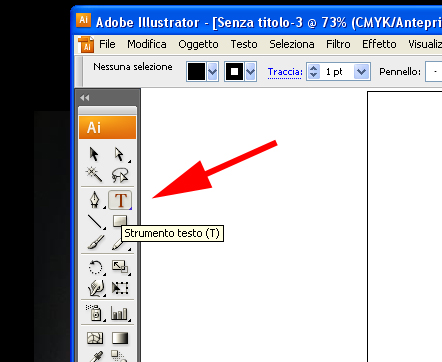Open the Filtro menu
442x362 pixels.
click(338, 44)
